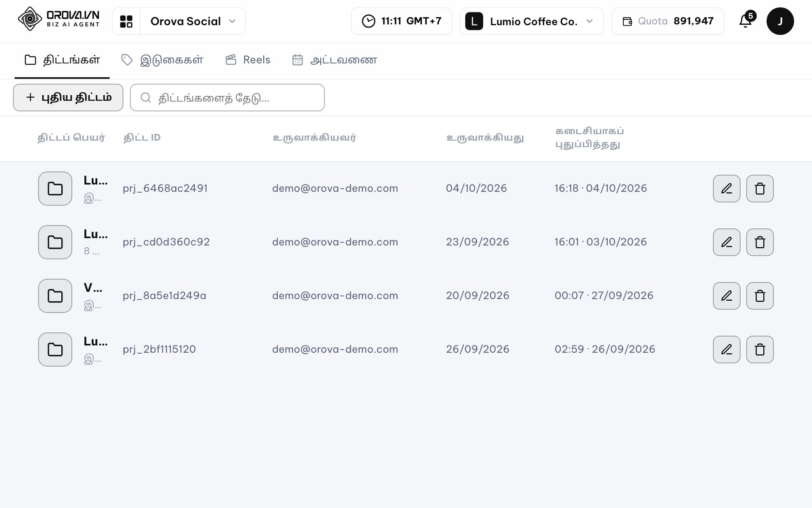Open folder icon of prj_cd0d360c92 row
812x508 pixels.
[x=55, y=242]
